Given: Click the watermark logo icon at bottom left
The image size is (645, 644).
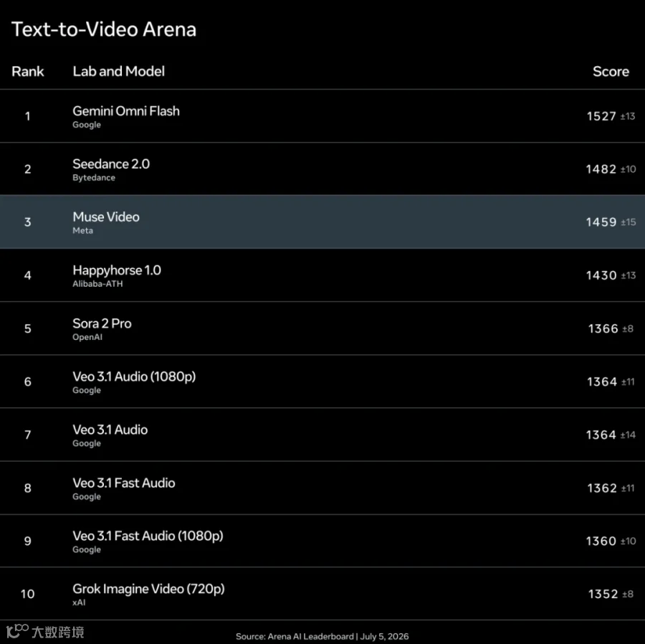Looking at the screenshot, I should pos(17,631).
